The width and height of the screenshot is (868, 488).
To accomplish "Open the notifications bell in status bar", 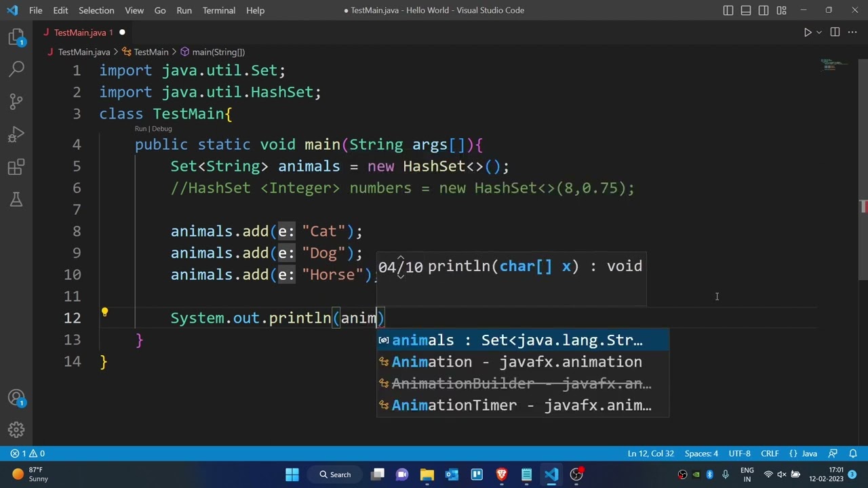I will (854, 453).
